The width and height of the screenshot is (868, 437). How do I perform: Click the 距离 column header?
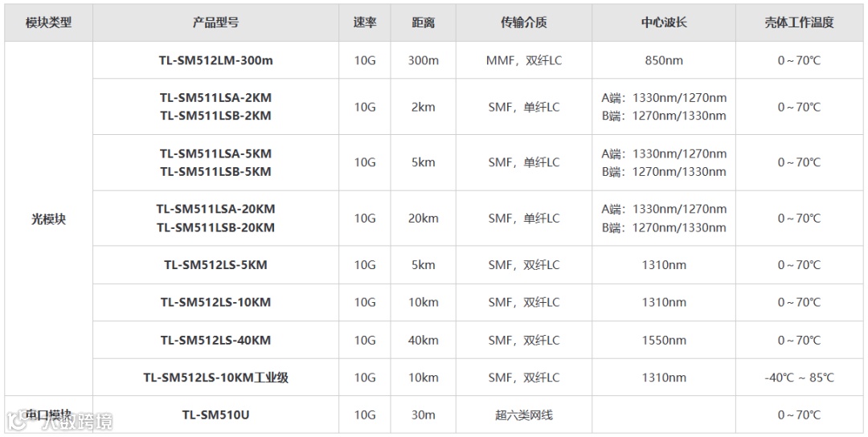(x=424, y=22)
